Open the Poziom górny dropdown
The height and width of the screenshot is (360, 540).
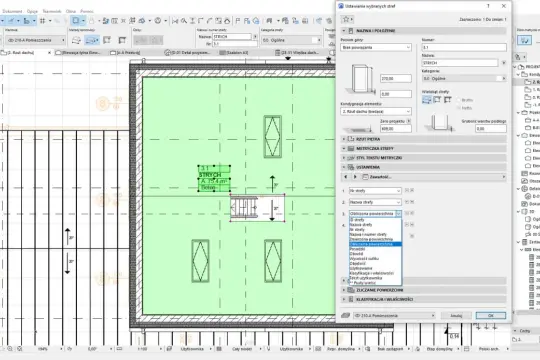(x=376, y=47)
